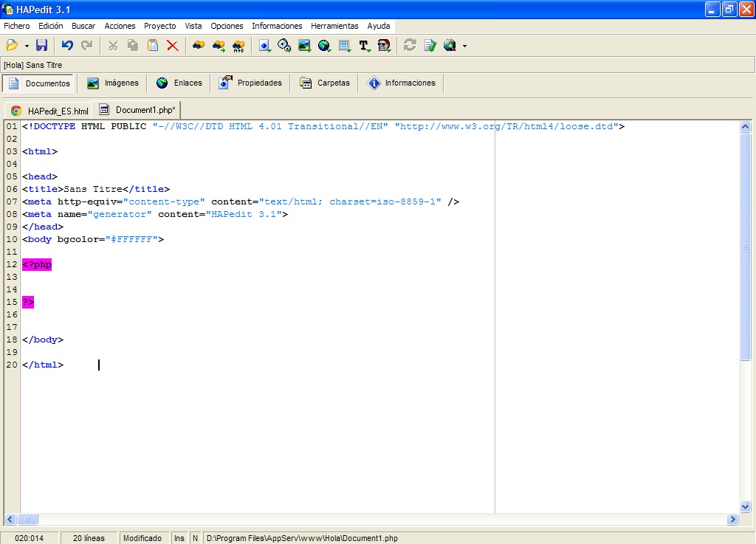The image size is (756, 544).
Task: Select the Documentos panel button
Action: (38, 83)
